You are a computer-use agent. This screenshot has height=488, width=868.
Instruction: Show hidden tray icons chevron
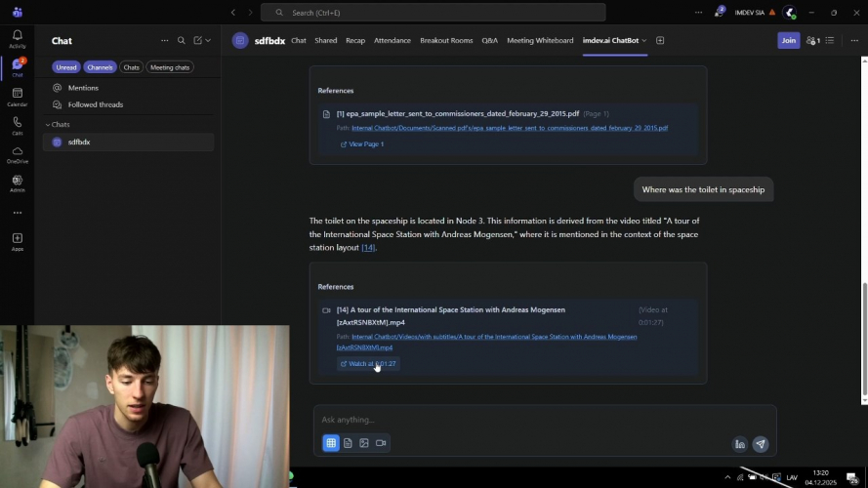pyautogui.click(x=727, y=477)
